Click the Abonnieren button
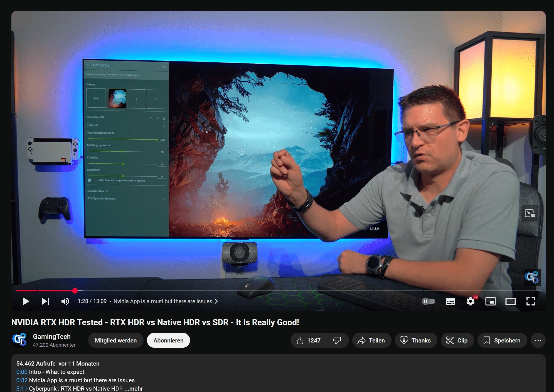 pos(168,340)
